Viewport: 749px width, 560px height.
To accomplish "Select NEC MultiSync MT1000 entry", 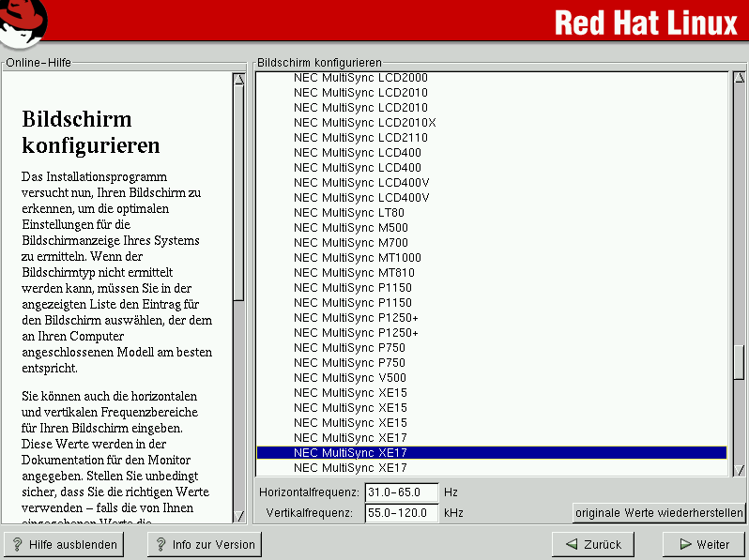I will [357, 258].
